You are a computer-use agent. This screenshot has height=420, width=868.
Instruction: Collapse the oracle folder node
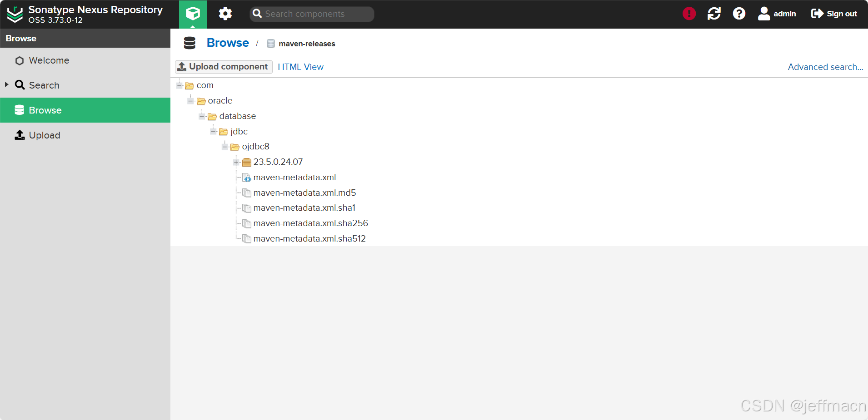pos(191,101)
